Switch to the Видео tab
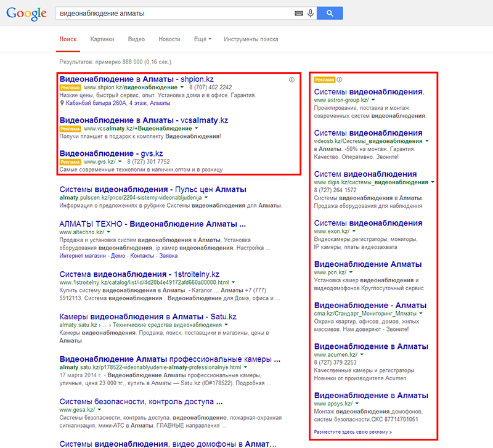Viewport: 493px width, 448px height. click(136, 39)
